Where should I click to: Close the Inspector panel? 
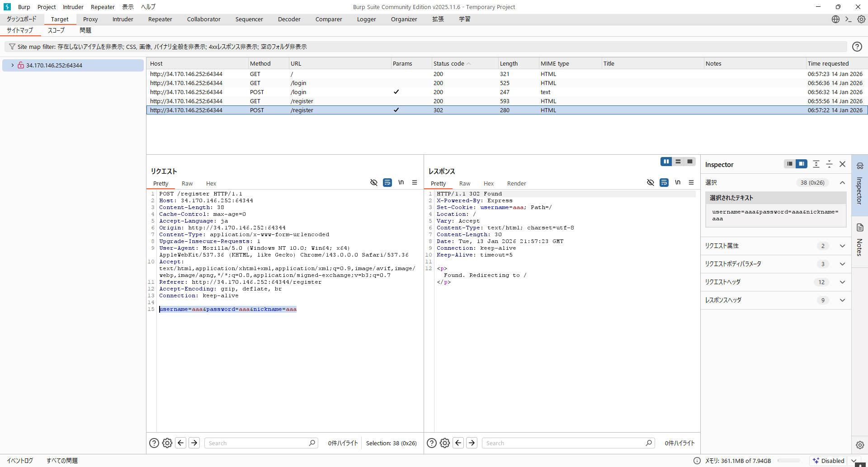[x=842, y=164]
